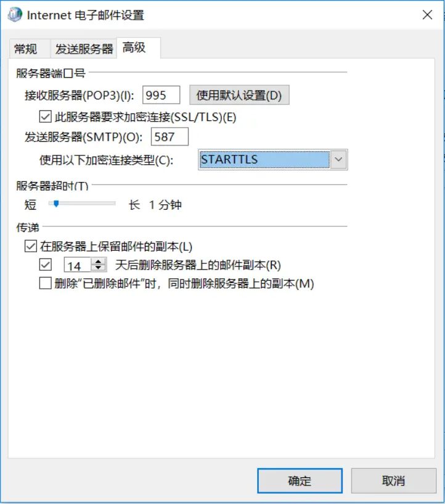Viewport: 445px width, 504px height.
Task: Click the days value field showing 14
Action: 78,265
